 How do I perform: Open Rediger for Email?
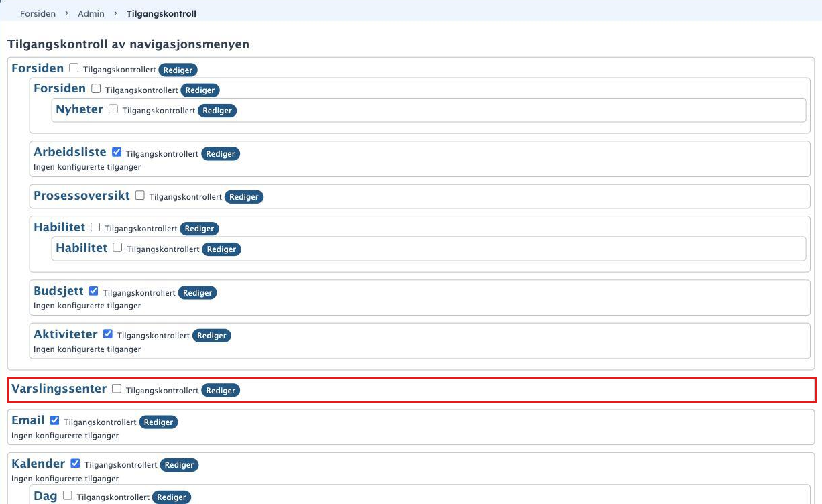tap(159, 422)
